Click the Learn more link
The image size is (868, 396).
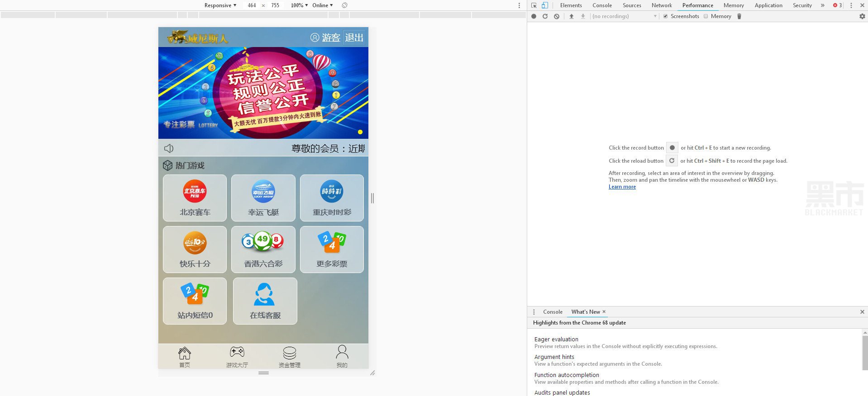622,187
